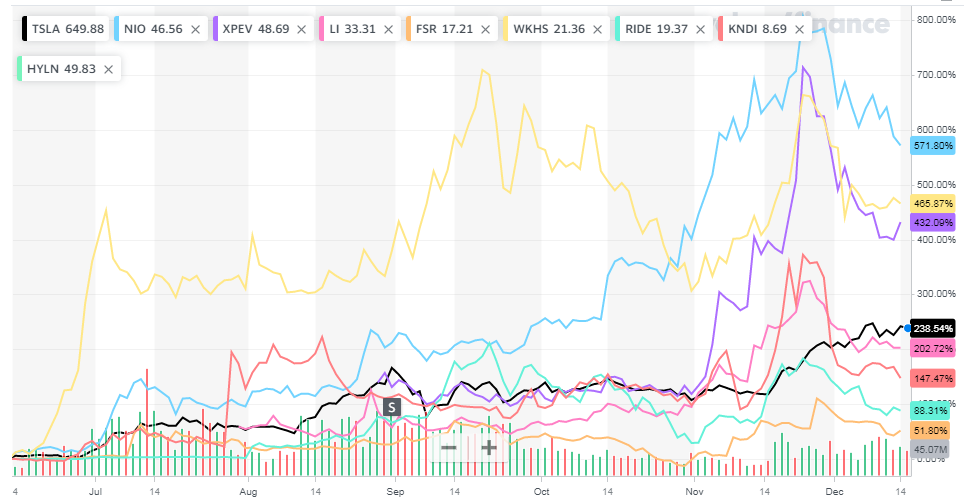Screen dimensions: 964x502
Task: Click the Jul date axis label
Action: coord(95,492)
